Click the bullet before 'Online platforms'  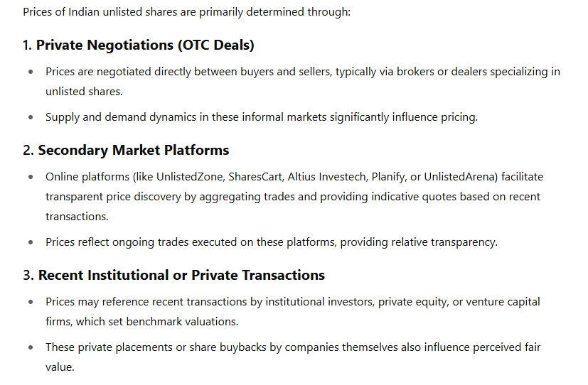(31, 177)
